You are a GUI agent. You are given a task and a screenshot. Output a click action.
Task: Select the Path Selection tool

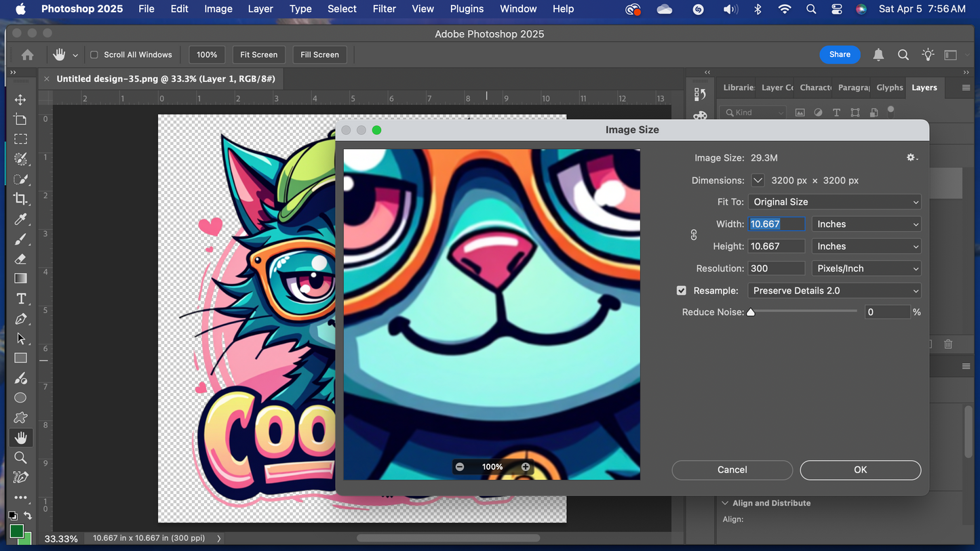20,338
